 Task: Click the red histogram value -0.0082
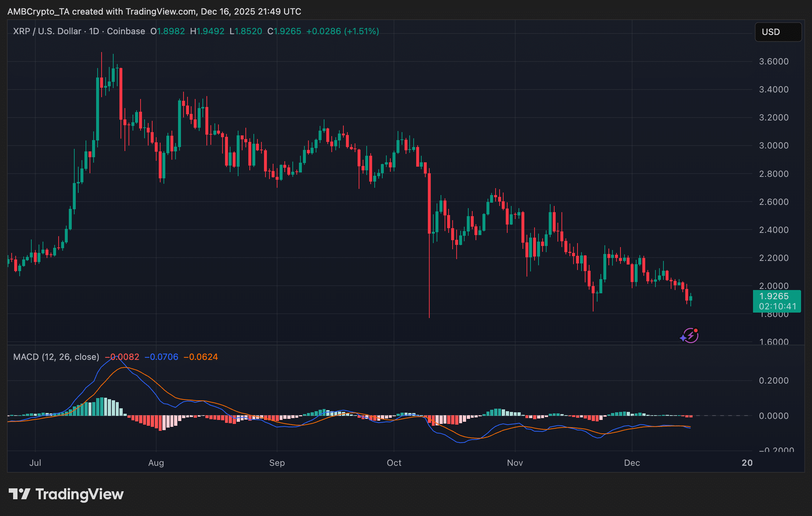(122, 357)
